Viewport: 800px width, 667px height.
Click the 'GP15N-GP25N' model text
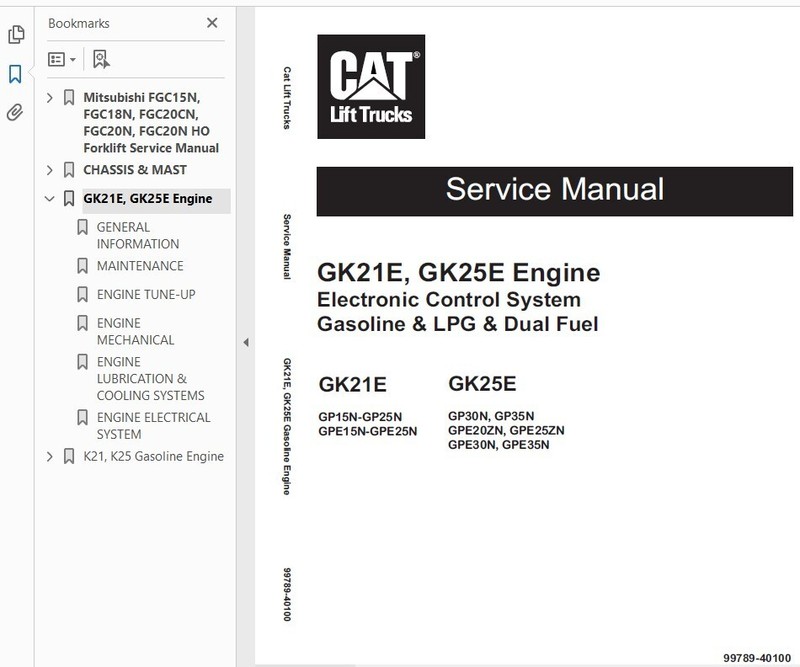click(x=360, y=417)
